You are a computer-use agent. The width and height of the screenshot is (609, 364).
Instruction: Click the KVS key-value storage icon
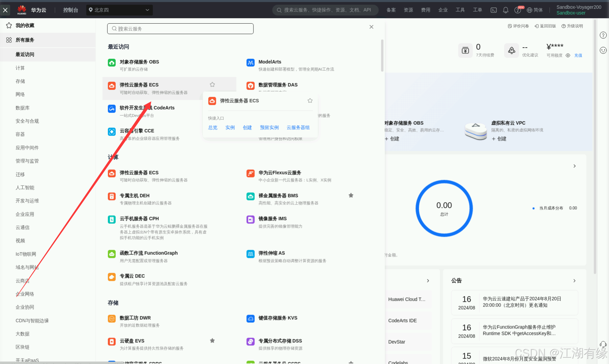[x=250, y=319]
